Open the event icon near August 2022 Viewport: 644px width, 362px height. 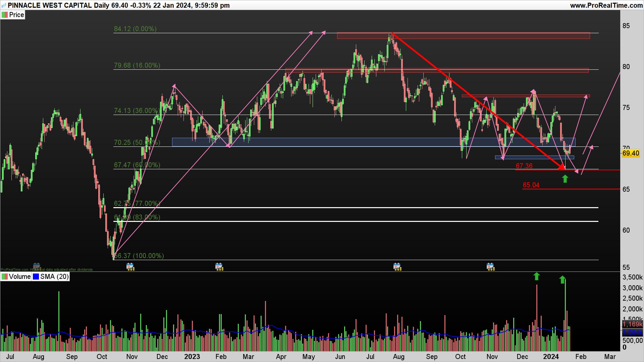37,267
